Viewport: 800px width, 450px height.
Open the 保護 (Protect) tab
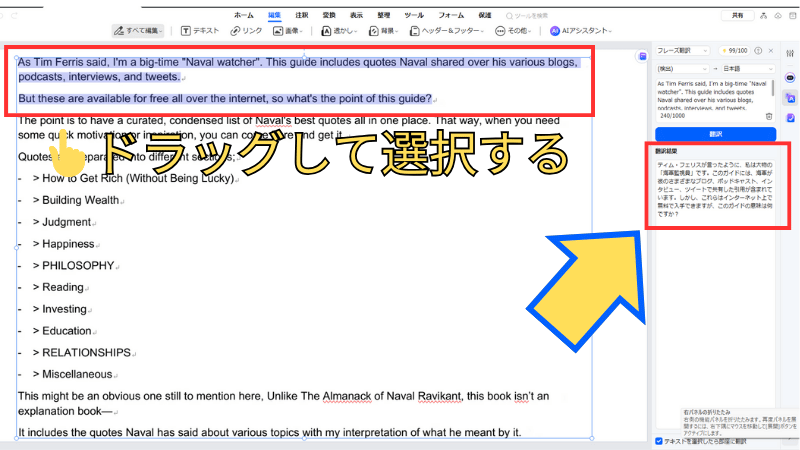click(x=485, y=15)
